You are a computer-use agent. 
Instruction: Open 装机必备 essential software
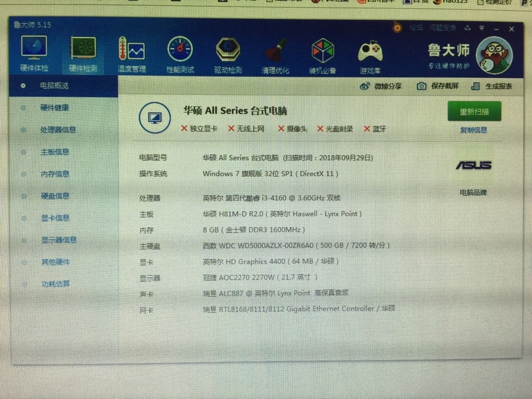tap(323, 57)
